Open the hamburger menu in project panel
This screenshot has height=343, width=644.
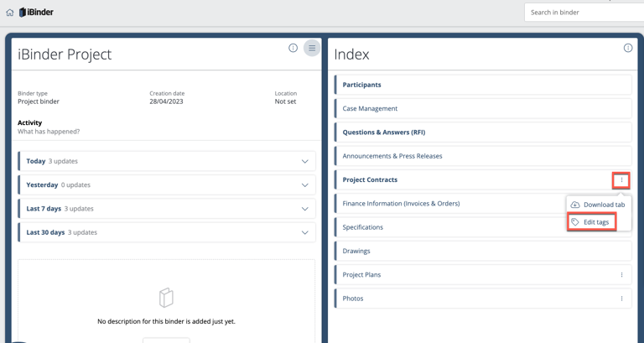312,48
